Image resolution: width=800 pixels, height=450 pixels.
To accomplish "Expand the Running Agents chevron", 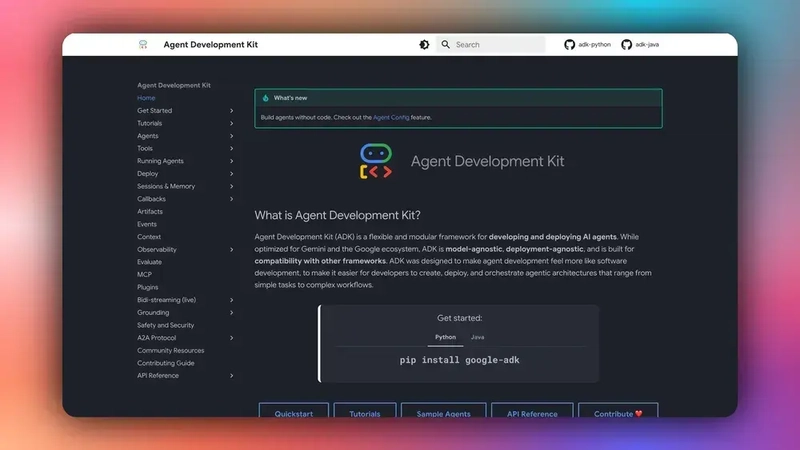I will 232,161.
